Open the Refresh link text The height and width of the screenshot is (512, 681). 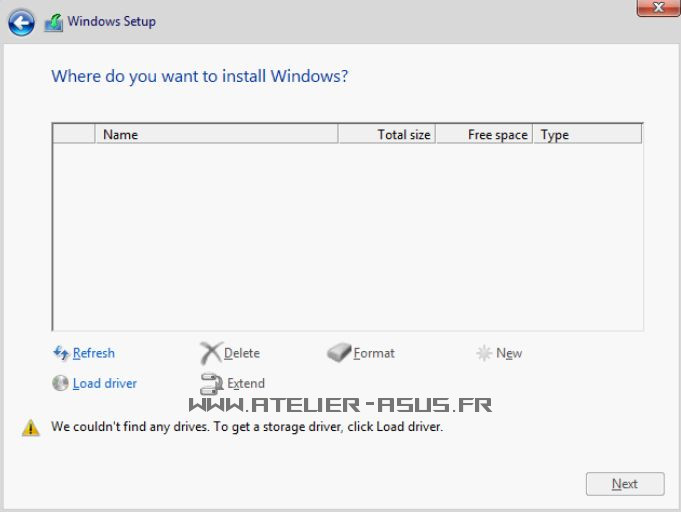[94, 353]
